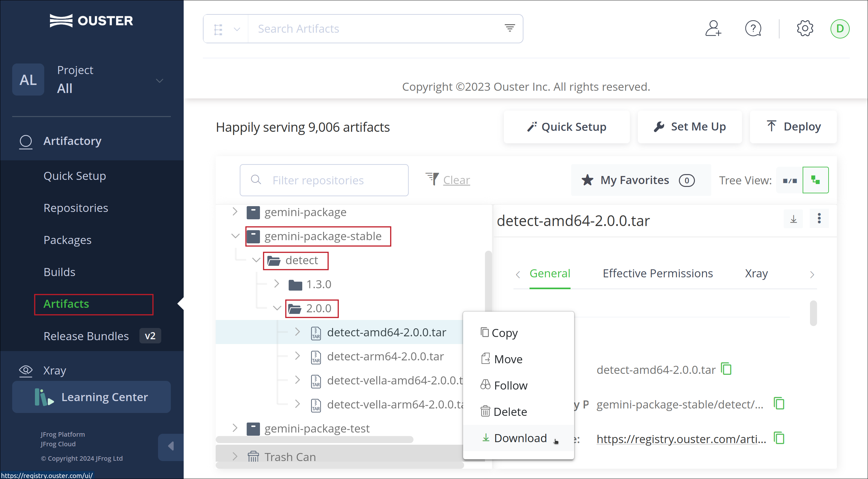Viewport: 868px width, 479px height.
Task: Download detect-amd64-2.0.0.tar via header download icon
Action: coord(794,219)
